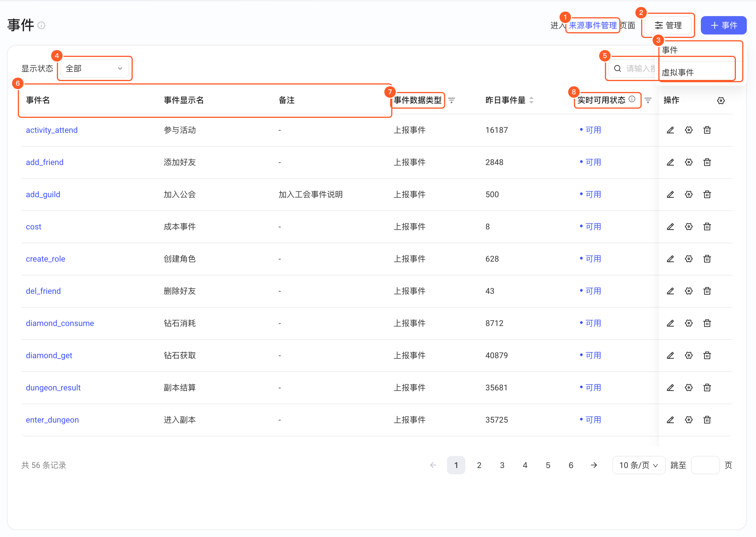
Task: Go to page 6 of results
Action: pyautogui.click(x=571, y=465)
